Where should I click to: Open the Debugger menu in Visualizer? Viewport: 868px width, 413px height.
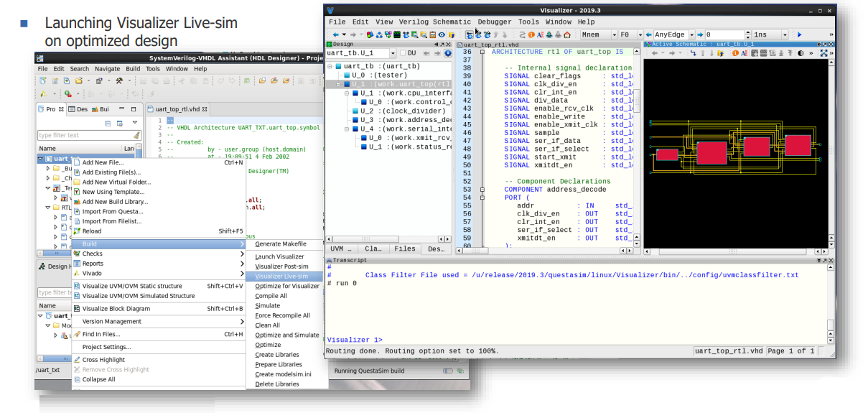click(x=495, y=22)
